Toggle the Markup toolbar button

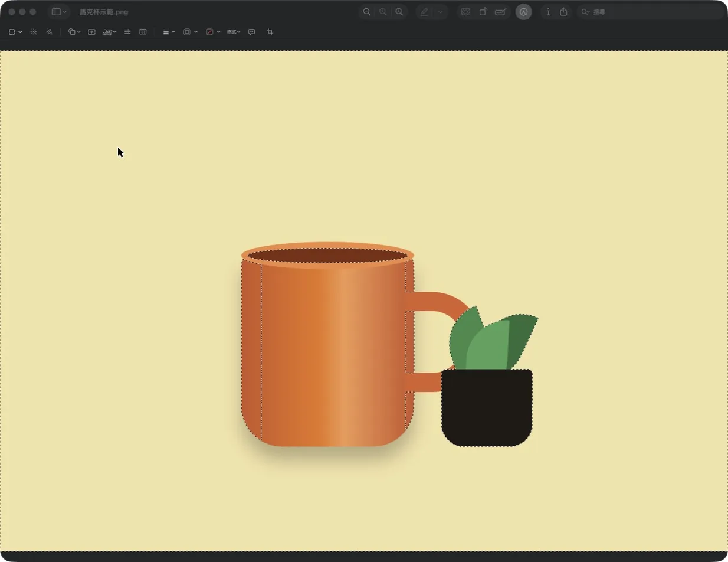coord(523,12)
